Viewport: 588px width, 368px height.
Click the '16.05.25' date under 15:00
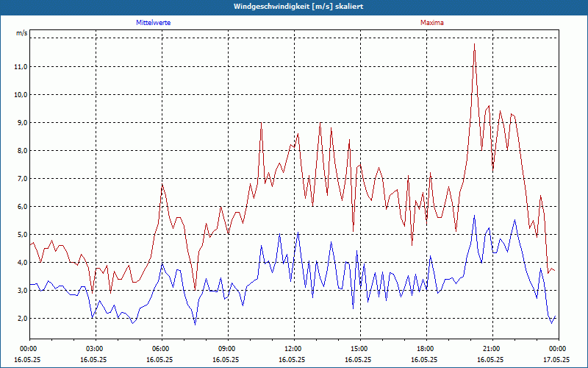(358, 359)
